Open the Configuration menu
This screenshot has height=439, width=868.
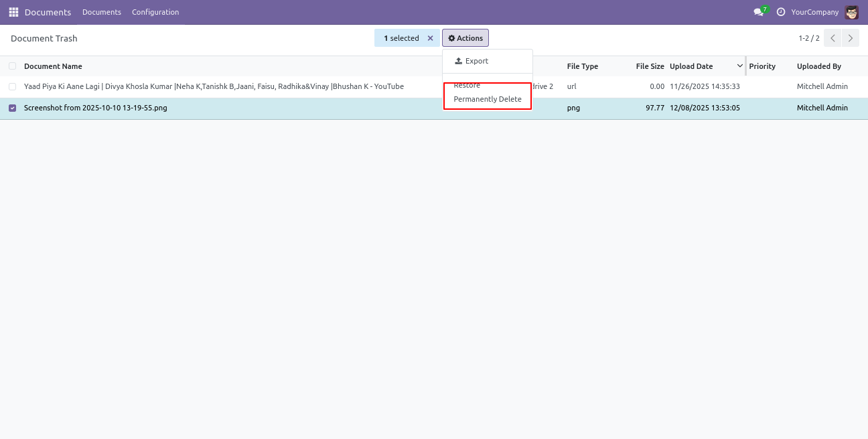tap(155, 12)
